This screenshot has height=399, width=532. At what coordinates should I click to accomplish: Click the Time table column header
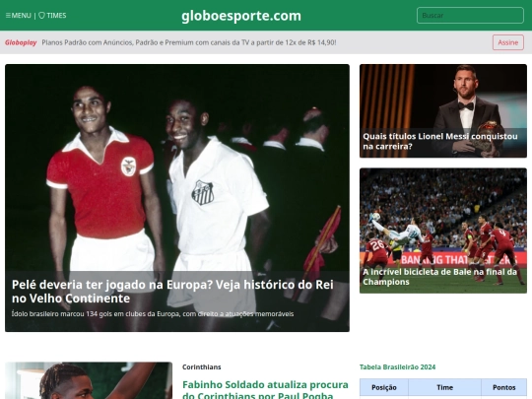(444, 387)
